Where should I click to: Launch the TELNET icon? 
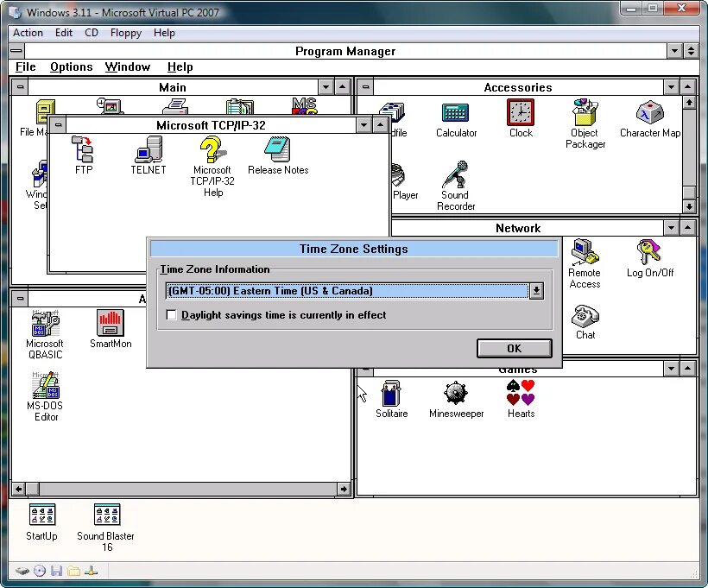pos(149,155)
